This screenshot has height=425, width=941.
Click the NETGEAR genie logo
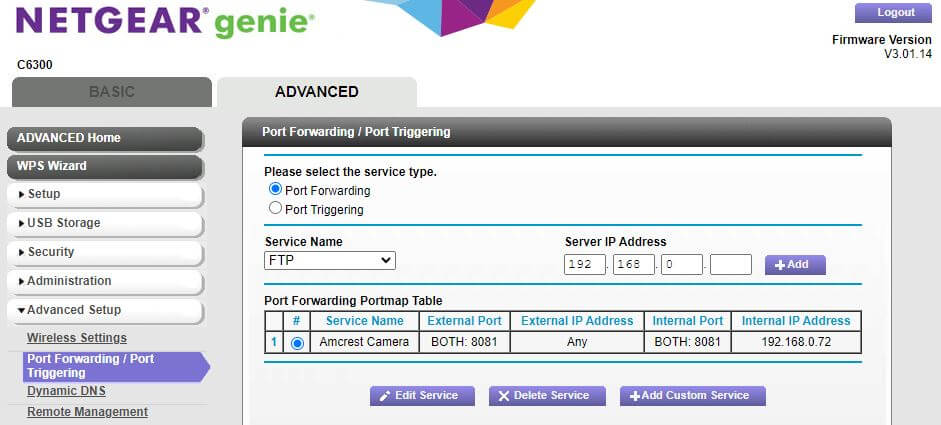(165, 22)
